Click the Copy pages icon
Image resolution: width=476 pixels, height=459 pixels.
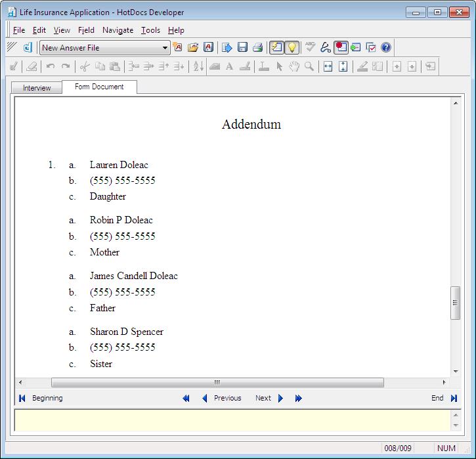pos(100,66)
